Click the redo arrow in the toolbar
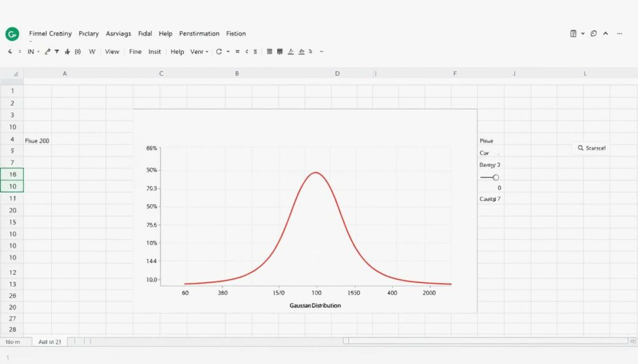Image resolution: width=638 pixels, height=364 pixels. click(x=19, y=52)
